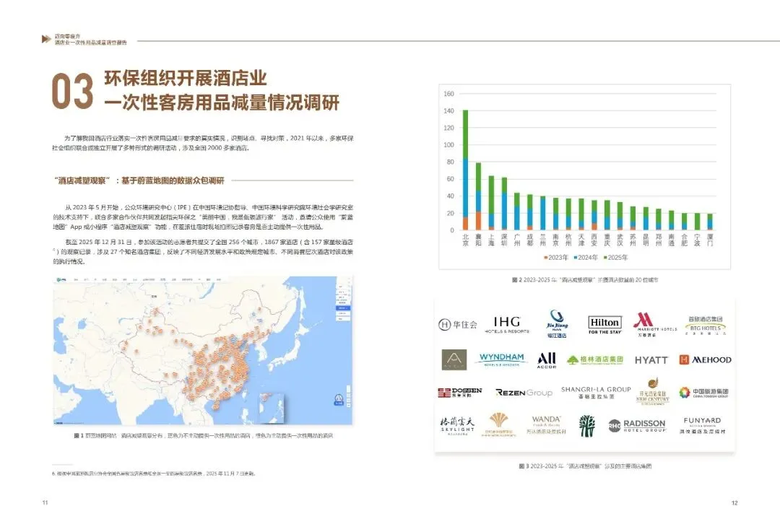Click the big section number 03
Image resolution: width=780 pixels, height=532 pixels.
click(x=73, y=92)
